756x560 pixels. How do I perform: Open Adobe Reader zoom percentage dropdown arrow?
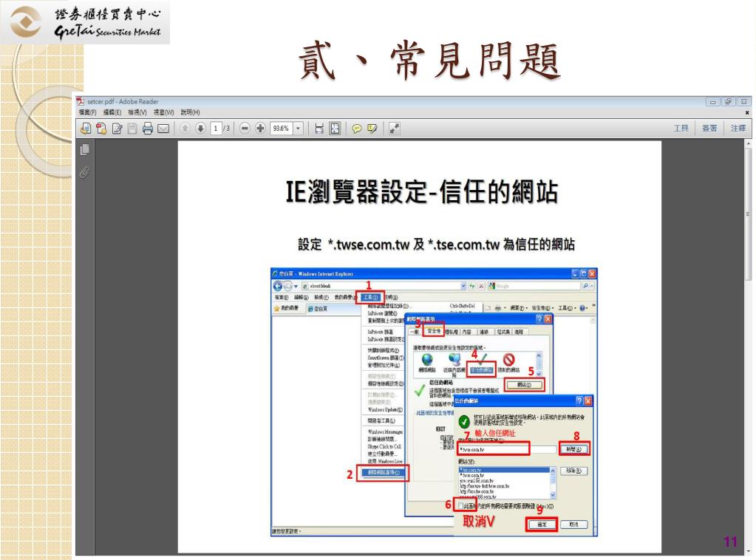[x=298, y=129]
